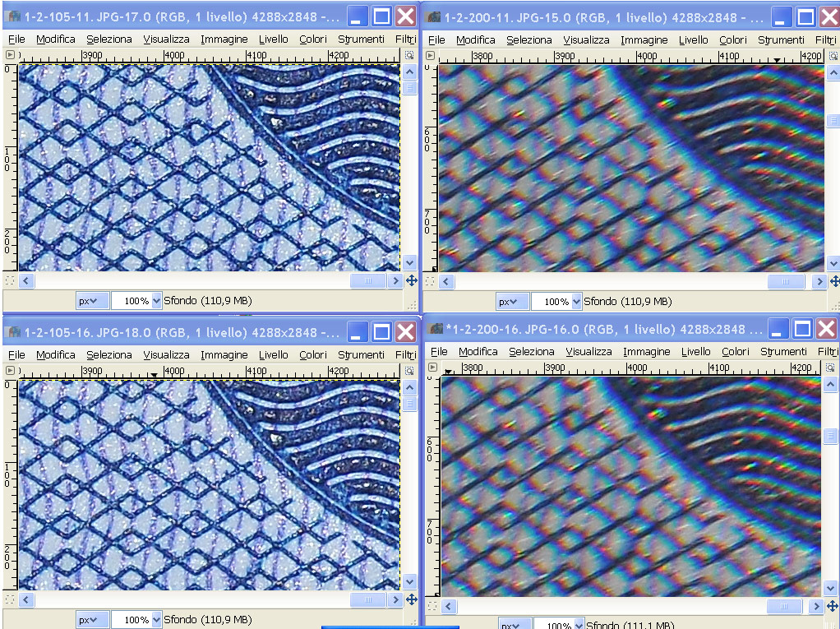Open 100% zoom dropdown in 1-2-200-11.JPG window
This screenshot has height=629, width=840.
[576, 301]
